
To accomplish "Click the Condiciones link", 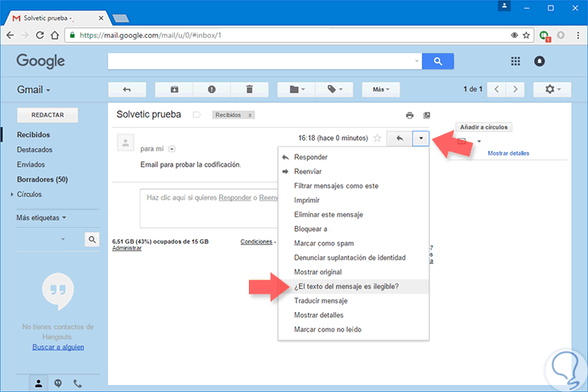I will [x=256, y=241].
